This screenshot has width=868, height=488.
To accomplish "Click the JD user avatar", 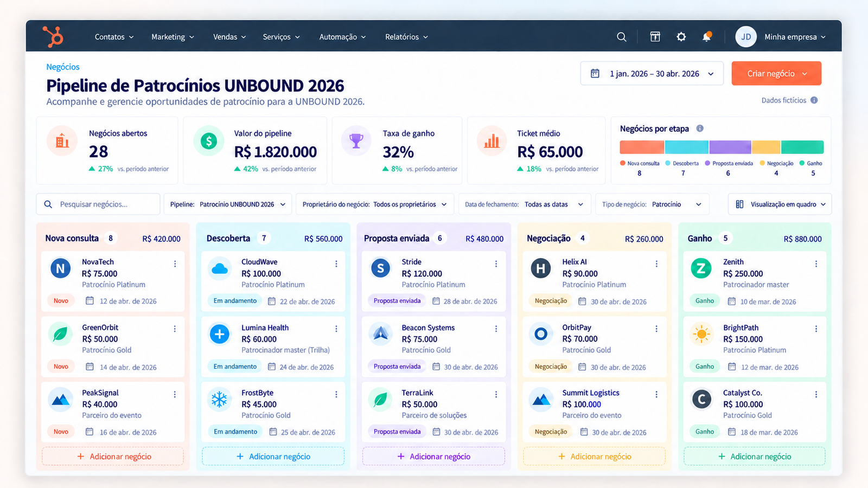I will pos(746,37).
